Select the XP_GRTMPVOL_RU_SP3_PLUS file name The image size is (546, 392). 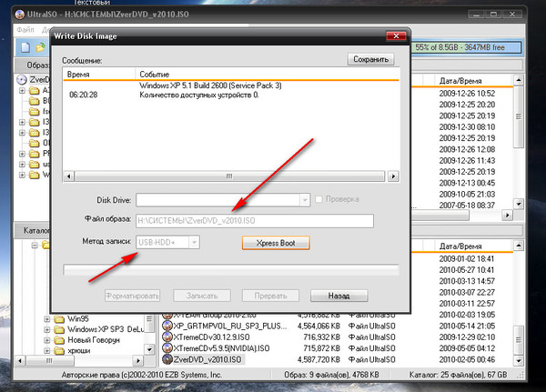230,326
